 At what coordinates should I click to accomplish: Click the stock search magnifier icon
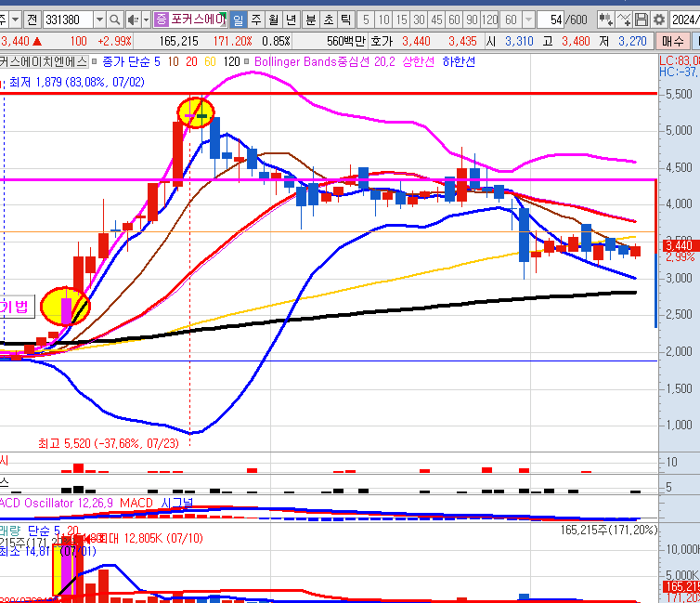pyautogui.click(x=115, y=20)
